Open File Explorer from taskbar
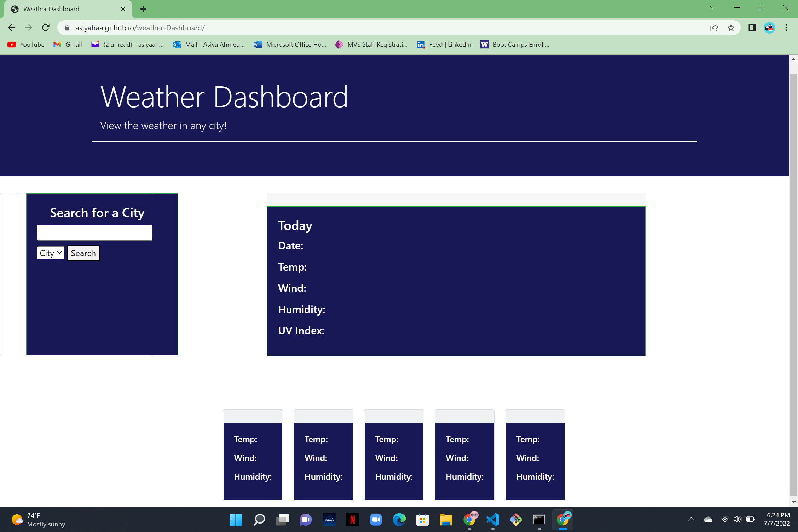The width and height of the screenshot is (798, 532). (446, 520)
